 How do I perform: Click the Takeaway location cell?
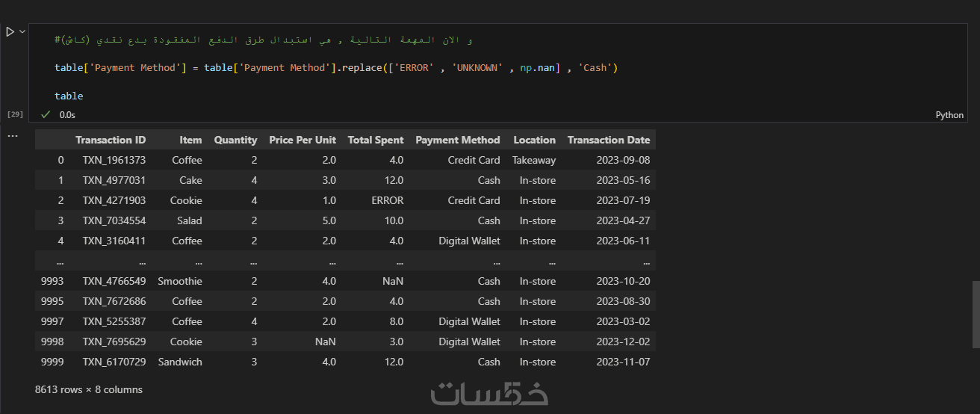tap(534, 160)
